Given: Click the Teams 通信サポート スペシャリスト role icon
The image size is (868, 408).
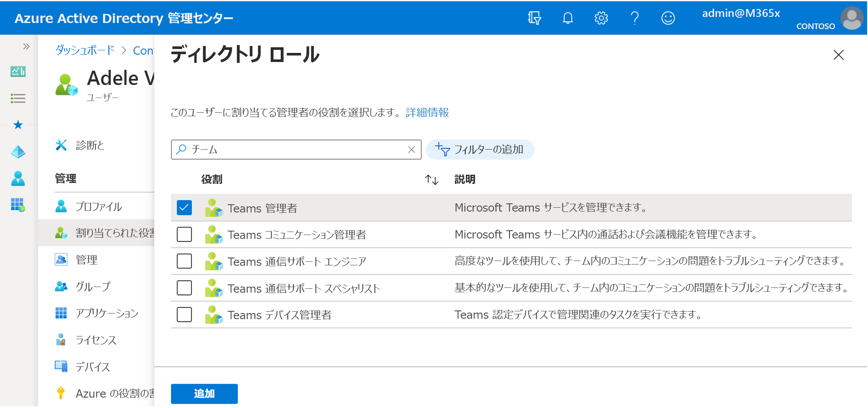Looking at the screenshot, I should (214, 288).
